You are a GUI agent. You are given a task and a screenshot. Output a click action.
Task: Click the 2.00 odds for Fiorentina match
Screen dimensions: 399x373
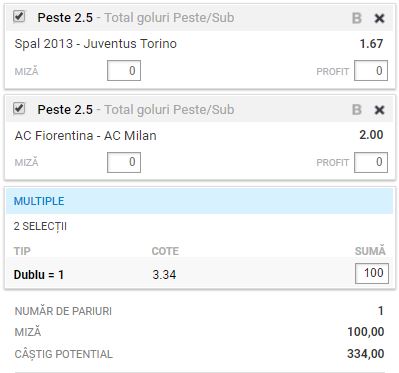371,135
